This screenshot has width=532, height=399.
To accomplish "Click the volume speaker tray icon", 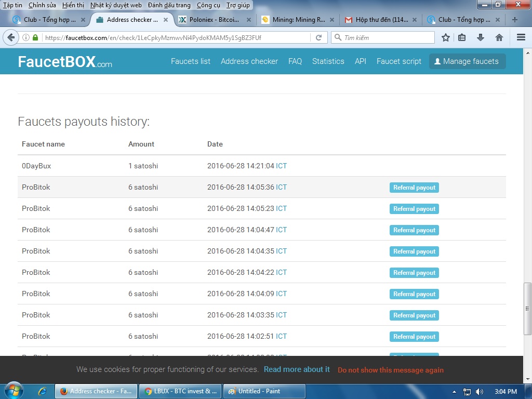I will [x=479, y=392].
